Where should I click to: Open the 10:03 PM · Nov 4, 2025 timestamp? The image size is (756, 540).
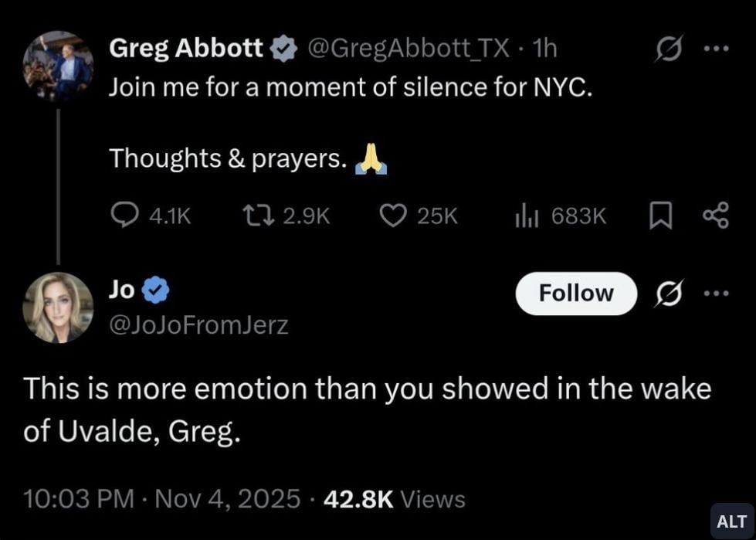161,499
